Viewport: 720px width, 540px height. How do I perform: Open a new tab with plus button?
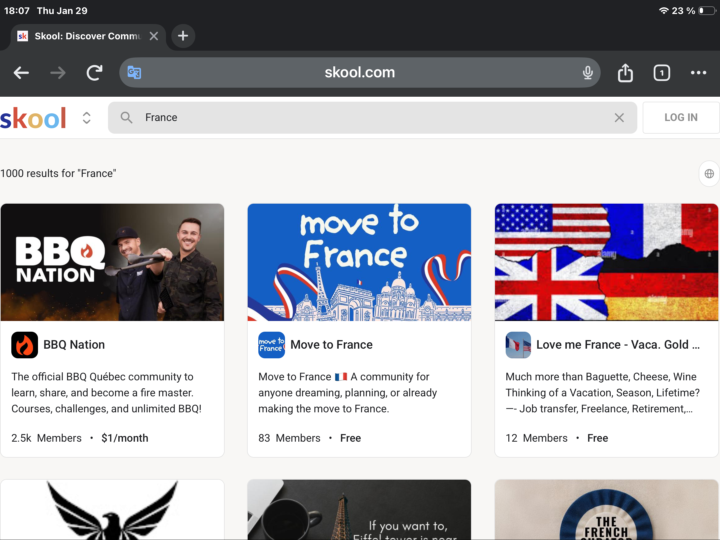click(x=182, y=36)
